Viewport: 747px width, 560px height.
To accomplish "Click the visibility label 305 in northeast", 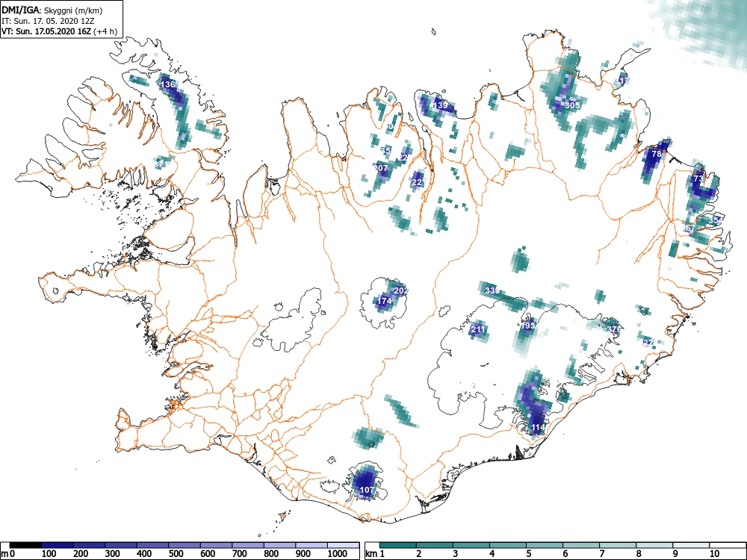I will [x=572, y=105].
